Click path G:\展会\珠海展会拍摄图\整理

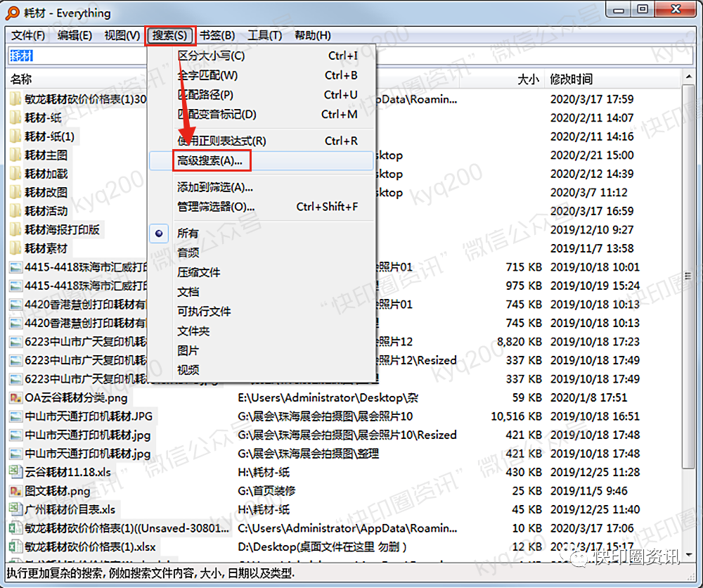(309, 454)
